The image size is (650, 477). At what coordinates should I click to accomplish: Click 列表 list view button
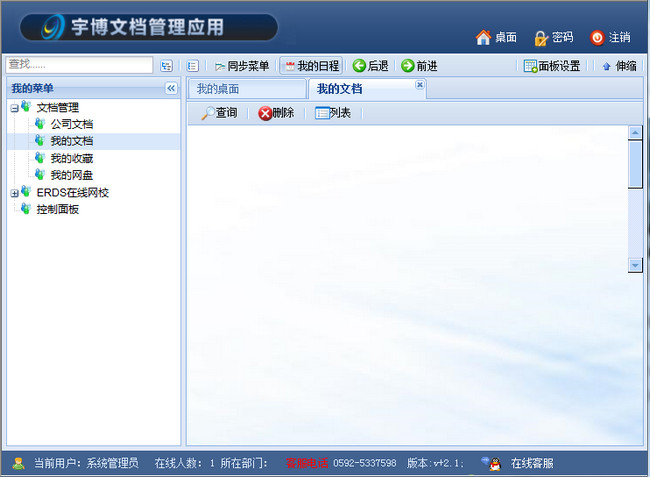[x=333, y=113]
